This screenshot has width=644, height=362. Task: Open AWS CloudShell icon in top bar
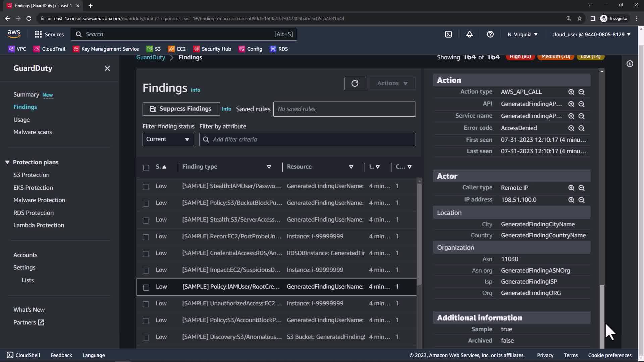[448, 34]
